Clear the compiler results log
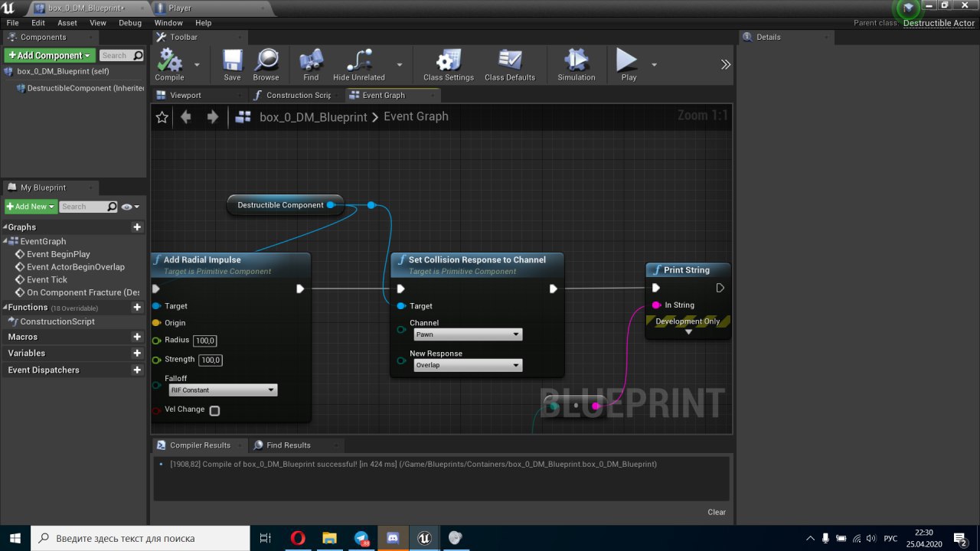Screen dimensions: 980x551 click(x=717, y=513)
